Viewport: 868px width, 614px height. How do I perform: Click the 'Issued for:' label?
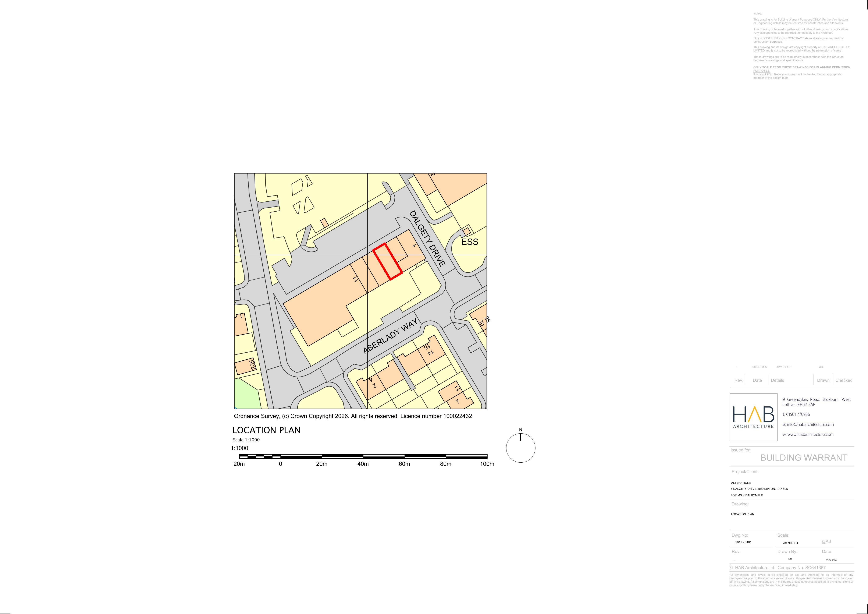(741, 450)
